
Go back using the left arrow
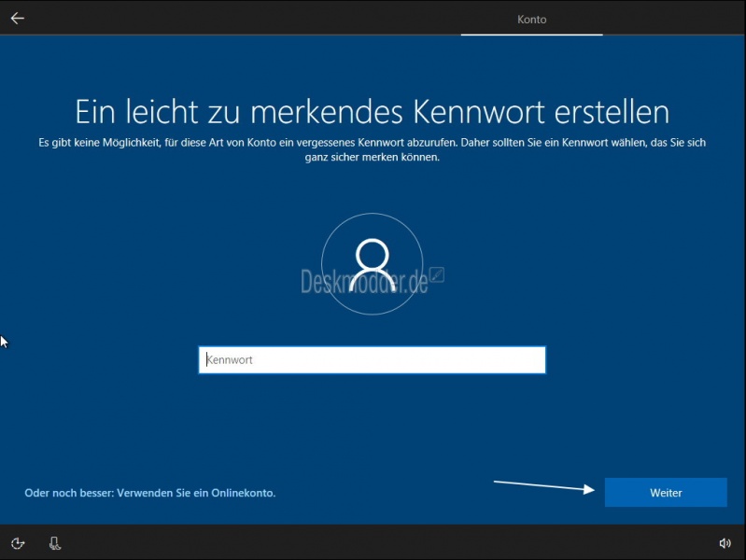click(18, 18)
